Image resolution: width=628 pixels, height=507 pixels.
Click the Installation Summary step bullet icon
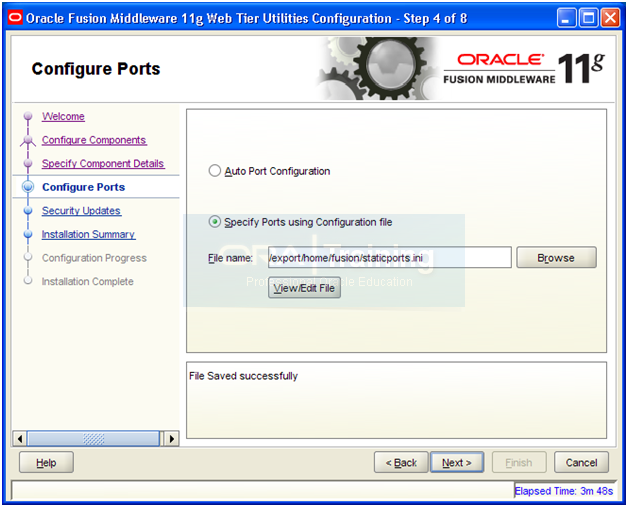click(28, 234)
